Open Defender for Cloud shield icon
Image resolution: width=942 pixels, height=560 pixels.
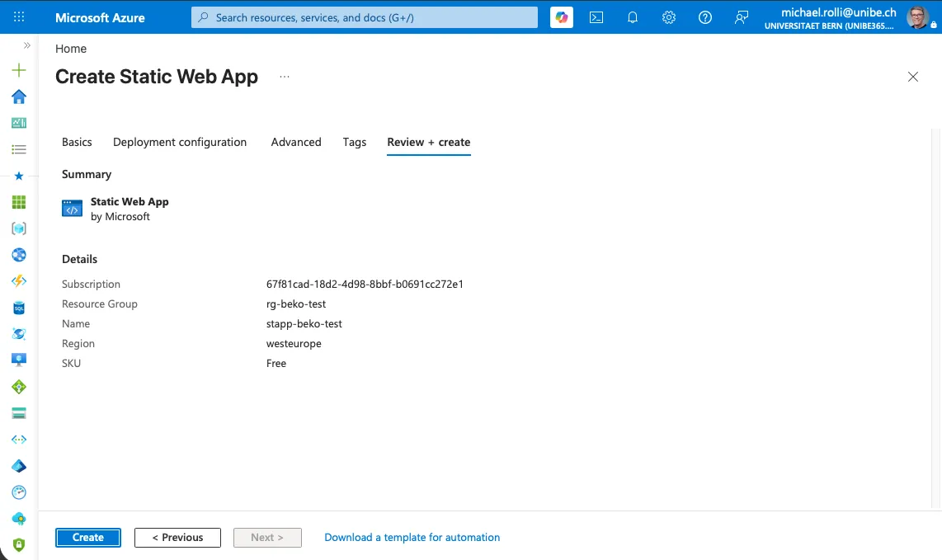pyautogui.click(x=19, y=544)
